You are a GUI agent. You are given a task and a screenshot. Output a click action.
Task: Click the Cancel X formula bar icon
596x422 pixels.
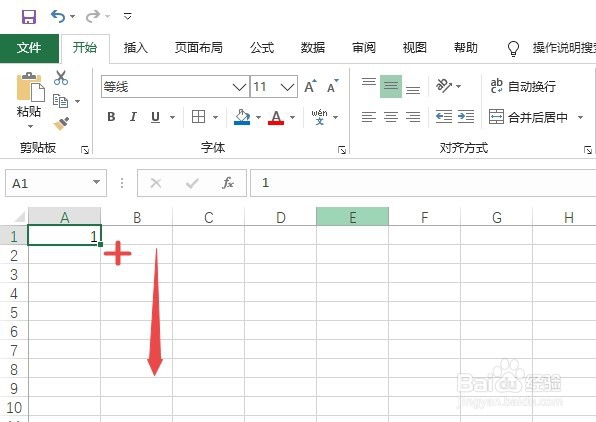[156, 184]
